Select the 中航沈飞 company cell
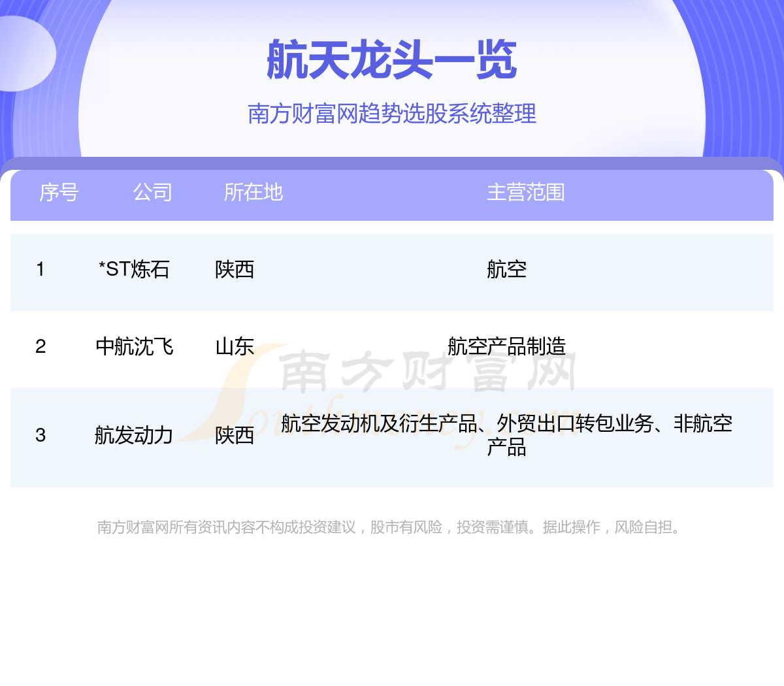The width and height of the screenshot is (784, 686). (x=135, y=346)
